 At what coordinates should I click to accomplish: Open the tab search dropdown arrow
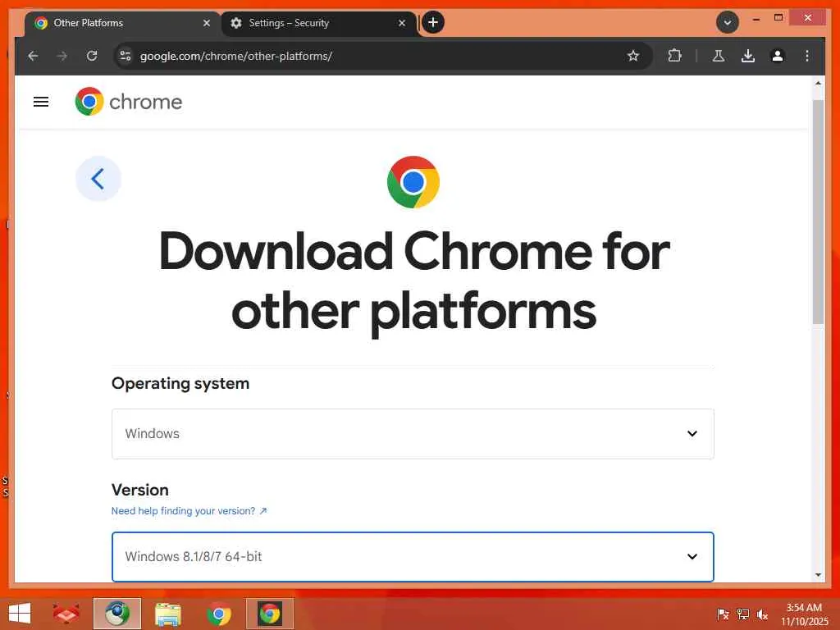coord(728,22)
